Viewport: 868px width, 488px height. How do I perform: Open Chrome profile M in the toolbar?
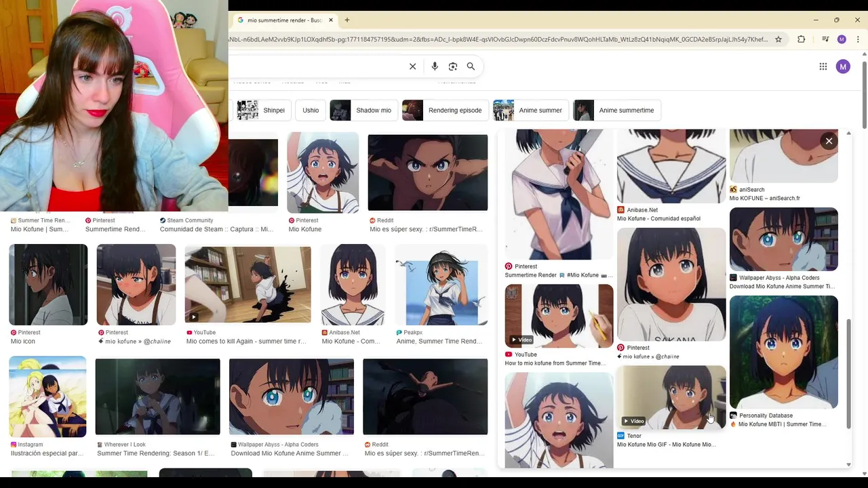click(842, 39)
